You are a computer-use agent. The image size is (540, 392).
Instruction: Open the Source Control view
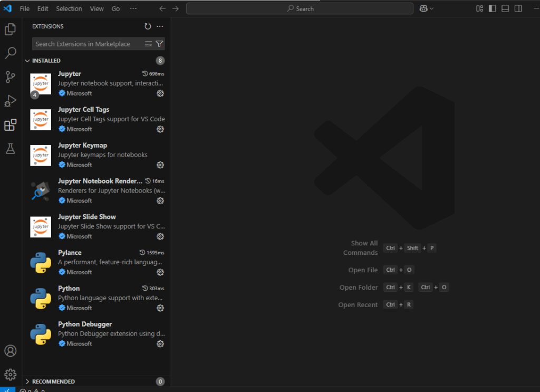tap(11, 77)
